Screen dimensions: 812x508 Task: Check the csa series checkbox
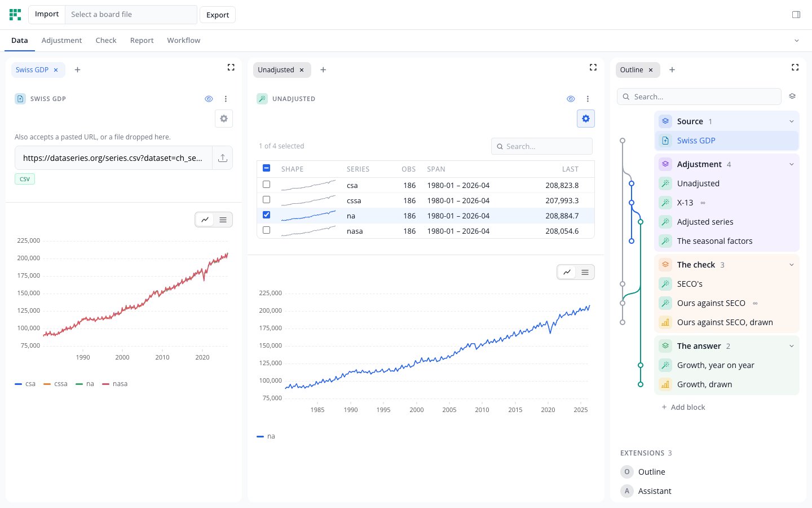point(267,185)
